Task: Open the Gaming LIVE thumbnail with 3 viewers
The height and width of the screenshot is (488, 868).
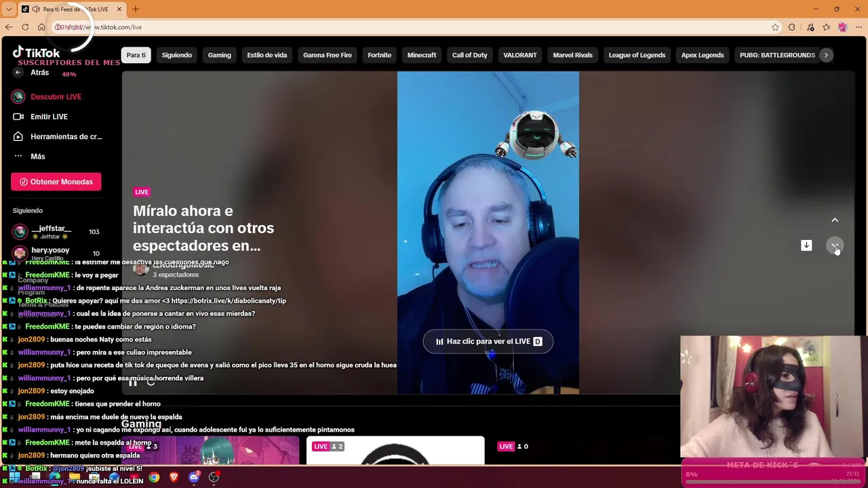Action: click(x=210, y=451)
